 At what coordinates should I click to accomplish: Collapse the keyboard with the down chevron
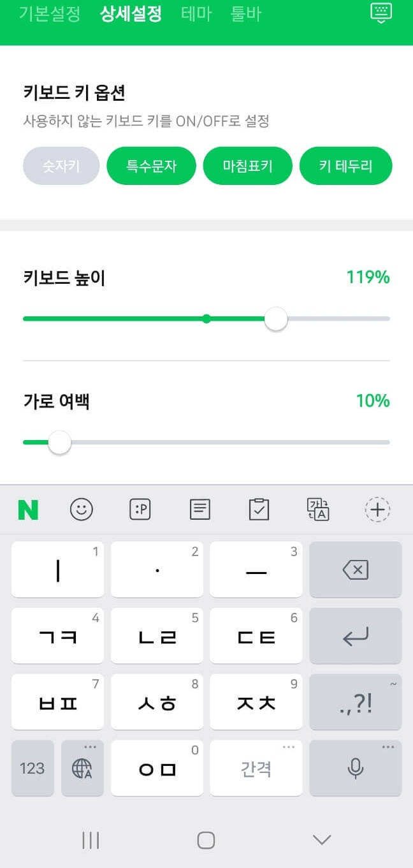321,840
